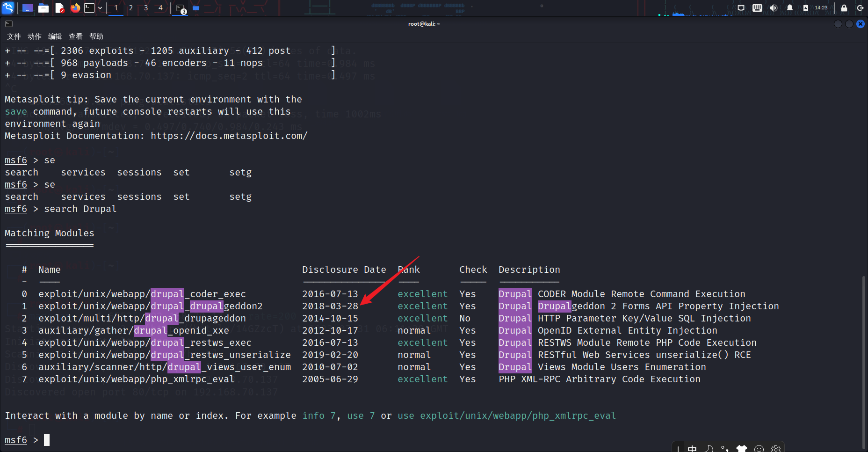Click the terminal window menu icon
868x452 pixels.
pyautogui.click(x=9, y=24)
